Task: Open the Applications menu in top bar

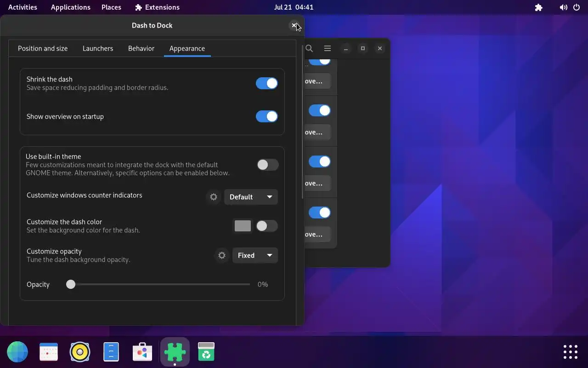Action: coord(70,7)
